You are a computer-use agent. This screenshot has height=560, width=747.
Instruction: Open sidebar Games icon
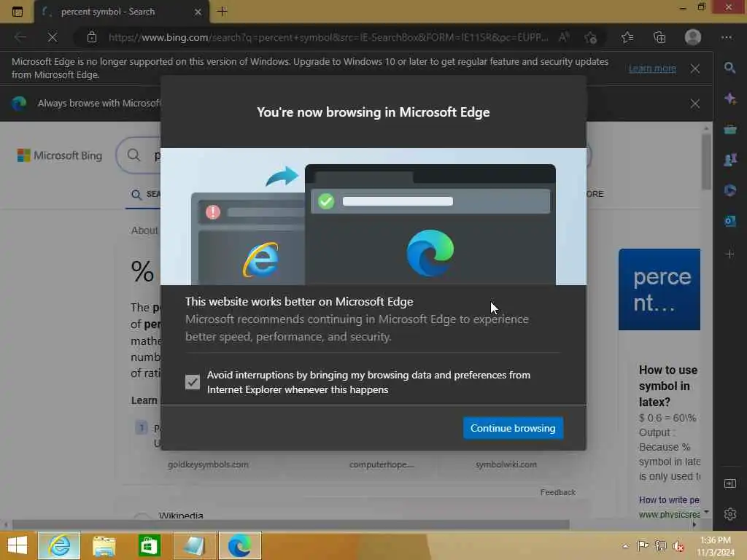click(729, 160)
